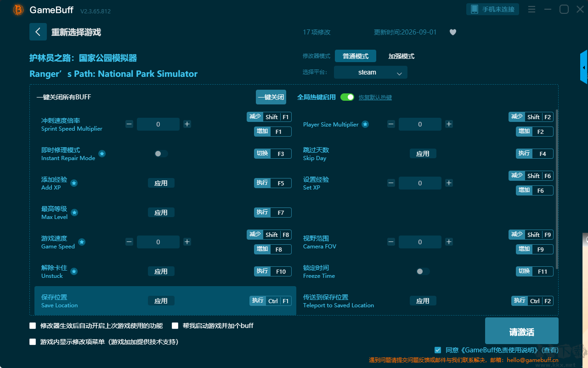Click star icon next to Game Speed
The image size is (588, 368).
click(x=82, y=242)
